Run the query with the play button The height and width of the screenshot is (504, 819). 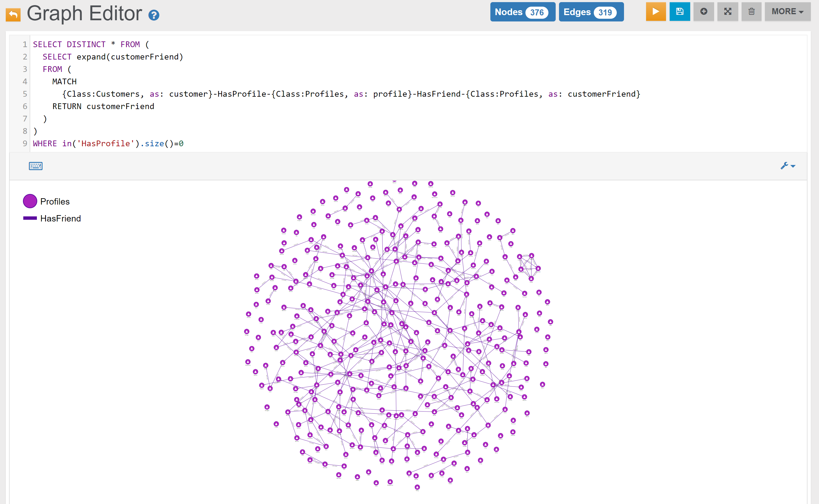coord(655,12)
